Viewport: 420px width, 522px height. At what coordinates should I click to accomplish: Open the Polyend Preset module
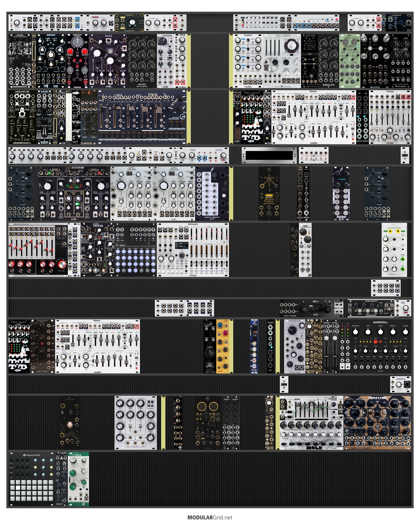pos(32,479)
